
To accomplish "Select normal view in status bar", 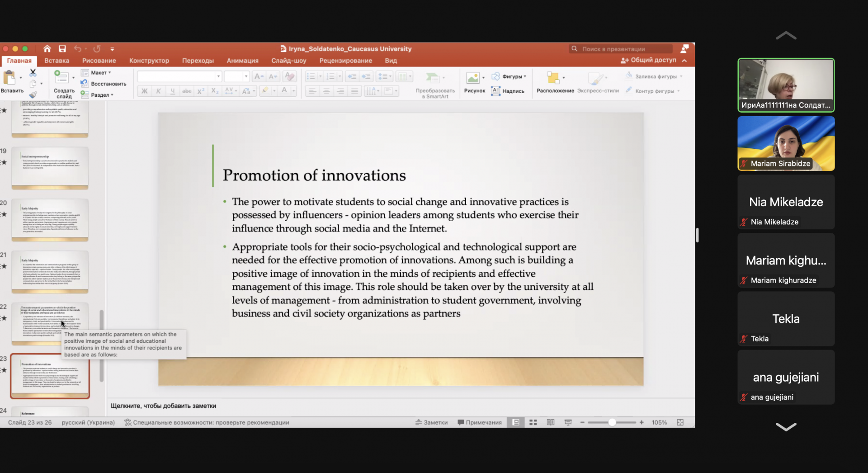I will (x=515, y=422).
